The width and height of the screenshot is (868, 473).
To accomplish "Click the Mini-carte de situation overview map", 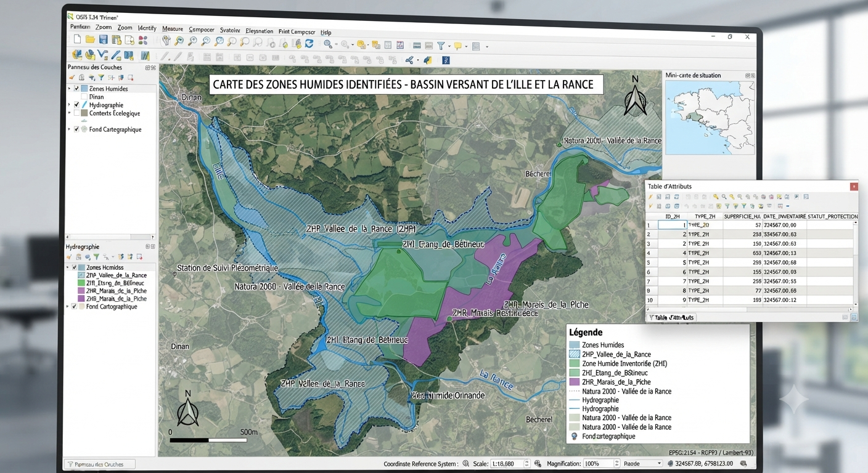I will [x=710, y=118].
